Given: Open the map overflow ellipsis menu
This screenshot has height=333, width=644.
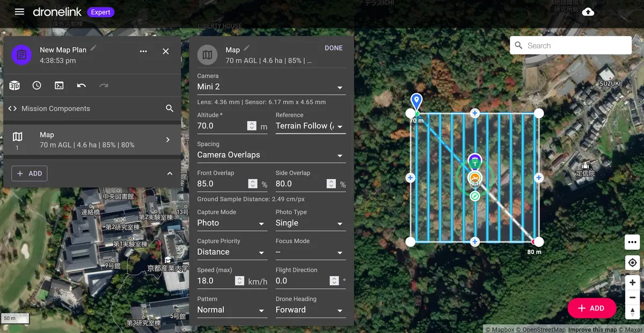Looking at the screenshot, I should coord(632,242).
